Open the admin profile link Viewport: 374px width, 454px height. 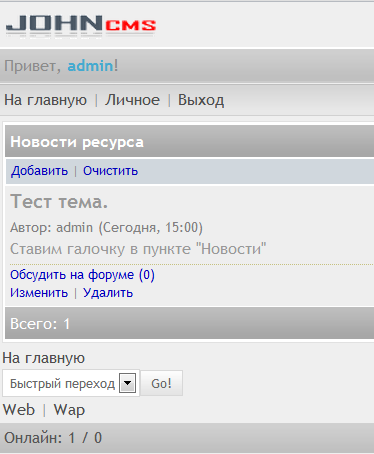point(90,66)
